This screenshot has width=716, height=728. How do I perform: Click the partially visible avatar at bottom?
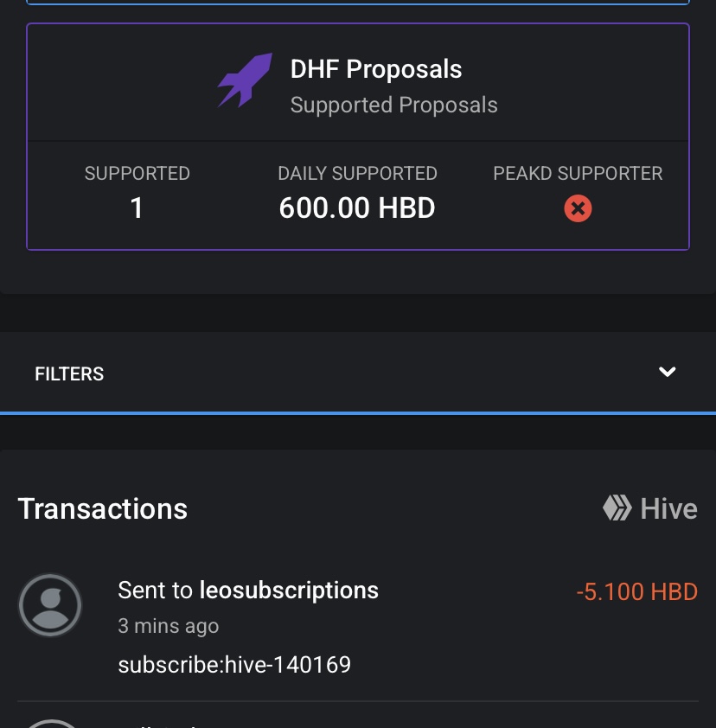[50, 723]
